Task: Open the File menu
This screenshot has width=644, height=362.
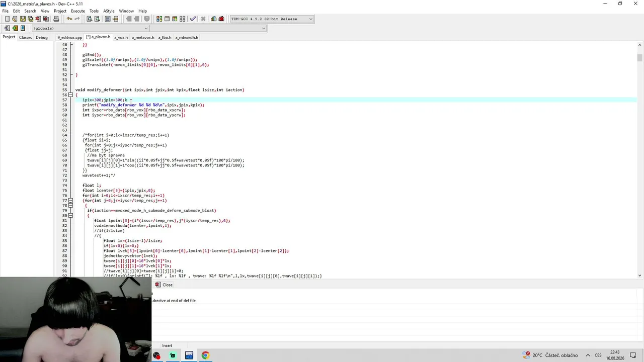Action: point(5,11)
